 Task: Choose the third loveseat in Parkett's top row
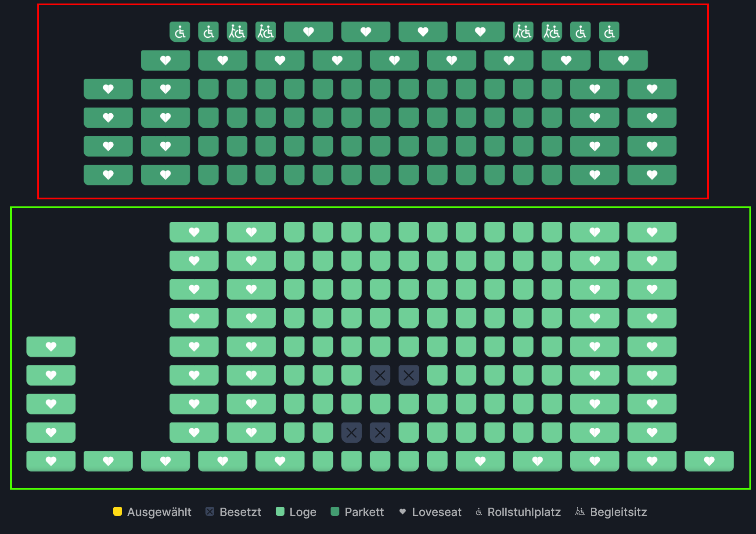click(423, 32)
